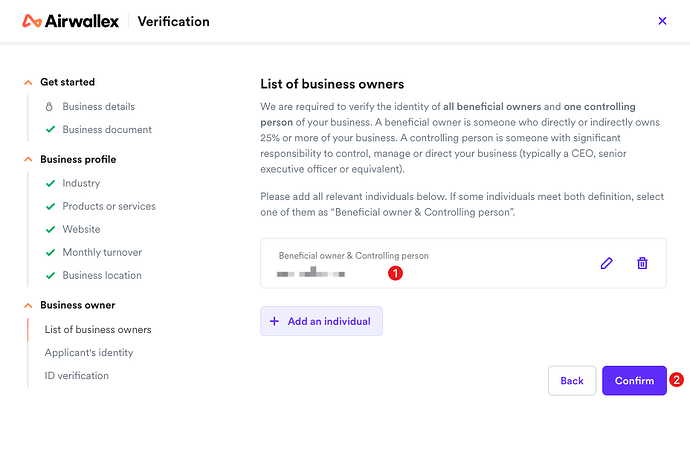
Task: Delete the owner using the trash icon
Action: coord(642,263)
